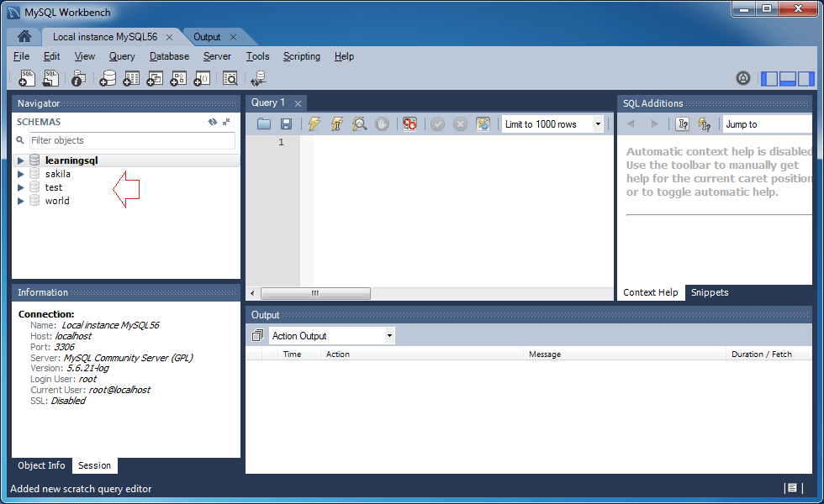Select the sakila schema name

58,174
